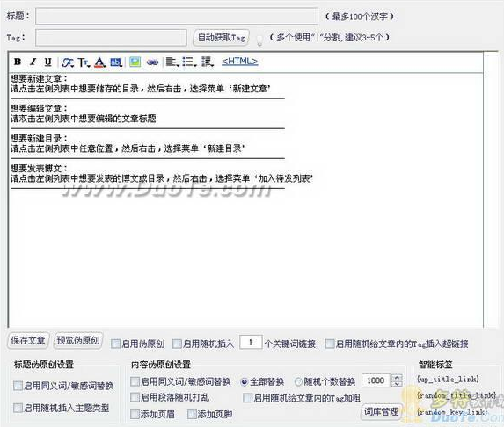This screenshot has width=504, height=427.
Task: Switch to the <HTML> source view
Action: point(240,61)
